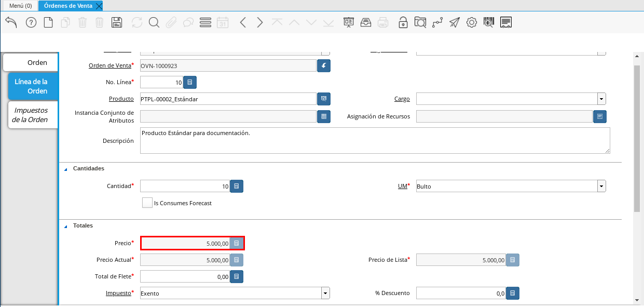Open zoom across folder magnifier icon
Image resolution: width=644 pixels, height=307 pixels.
click(x=420, y=22)
